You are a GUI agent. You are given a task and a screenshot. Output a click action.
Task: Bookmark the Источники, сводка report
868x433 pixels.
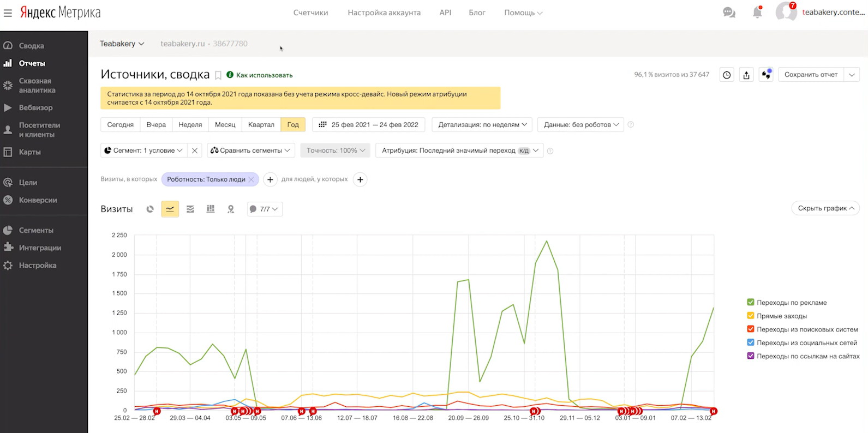click(x=218, y=75)
